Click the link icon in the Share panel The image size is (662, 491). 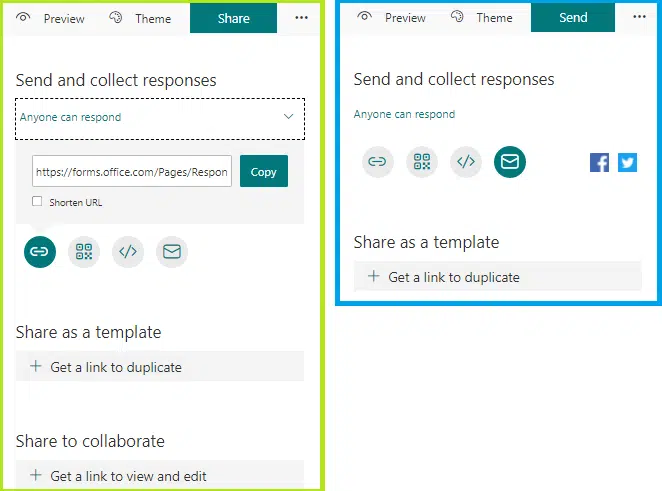[x=40, y=252]
